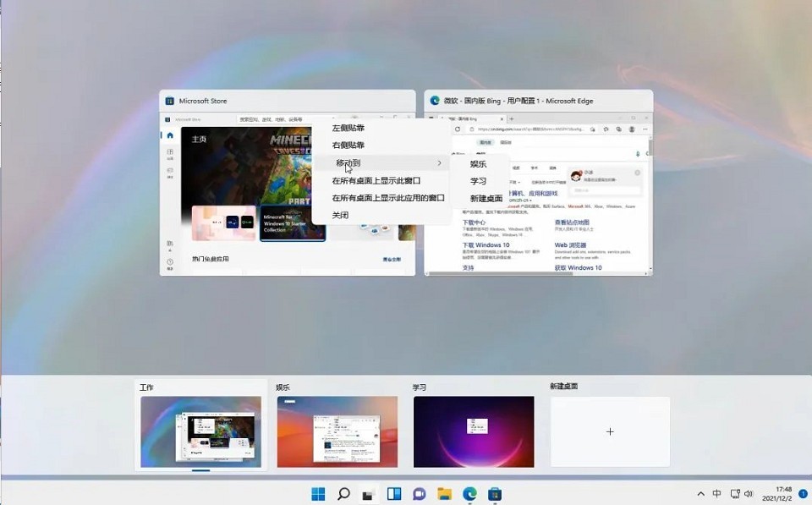Click the Bing microphone search icon
Viewport: 812px width, 505px height.
point(638,153)
